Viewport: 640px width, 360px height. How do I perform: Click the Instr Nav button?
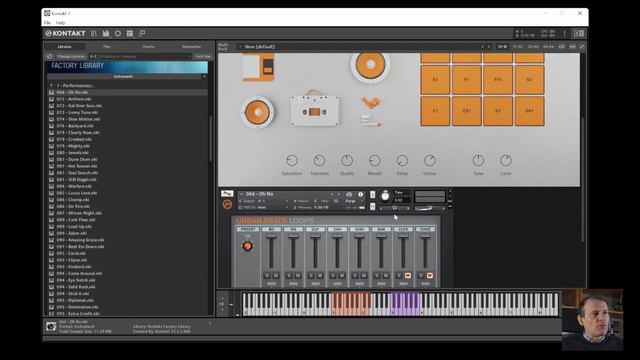coord(203,56)
